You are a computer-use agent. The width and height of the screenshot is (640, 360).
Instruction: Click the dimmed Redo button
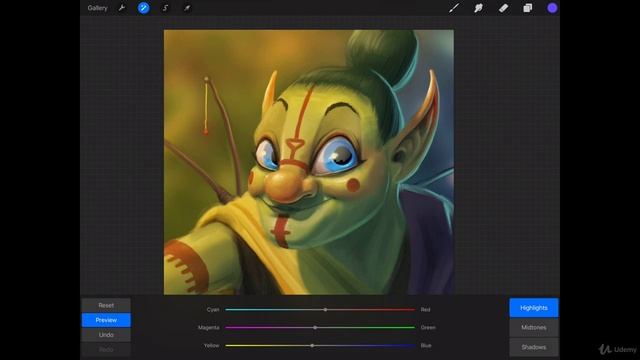[x=106, y=349]
